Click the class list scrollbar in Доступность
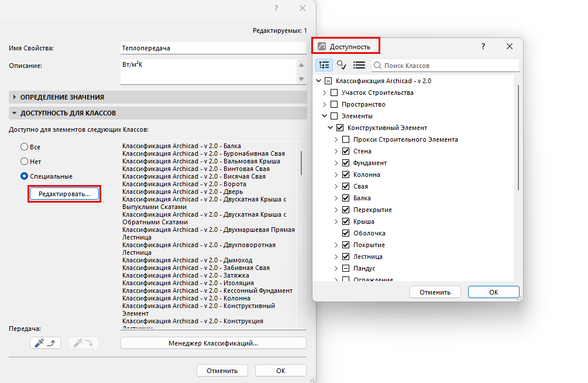This screenshot has width=588, height=383. pos(518,138)
